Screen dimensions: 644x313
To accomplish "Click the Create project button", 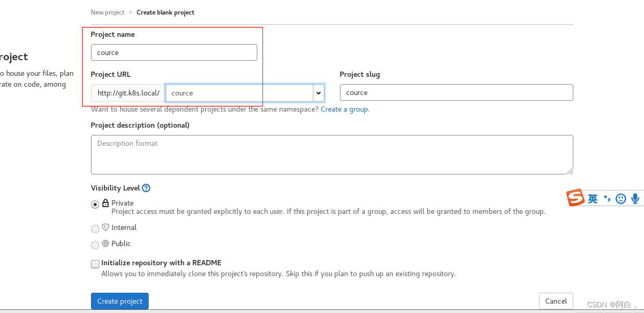I will pyautogui.click(x=120, y=302).
